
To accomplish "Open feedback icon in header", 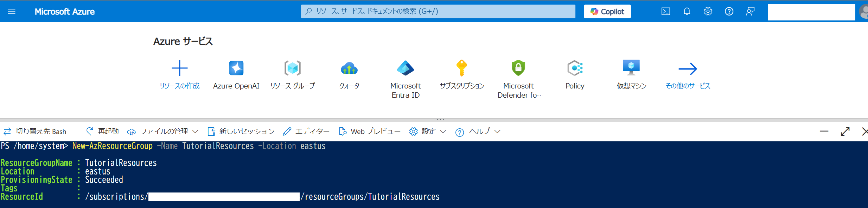I will click(x=750, y=11).
